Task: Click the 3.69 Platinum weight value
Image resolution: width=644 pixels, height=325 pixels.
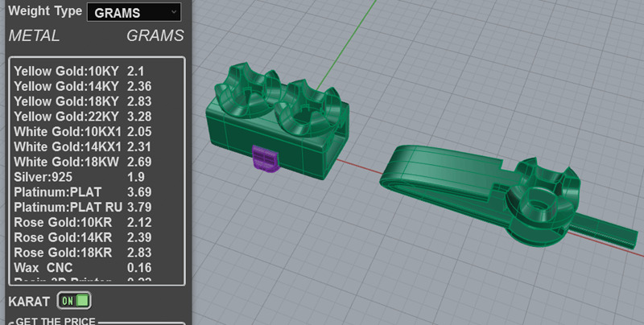Action: click(x=139, y=192)
